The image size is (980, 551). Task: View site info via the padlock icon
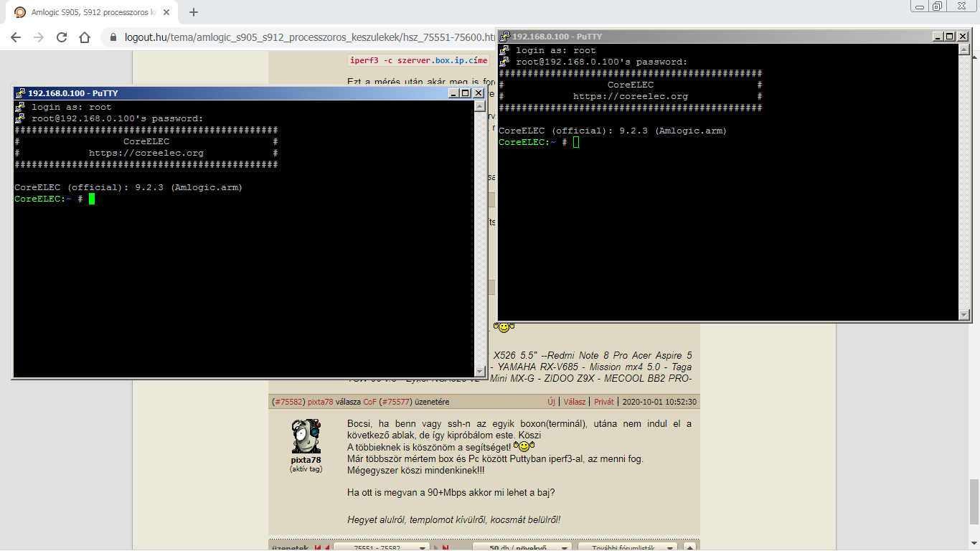113,37
